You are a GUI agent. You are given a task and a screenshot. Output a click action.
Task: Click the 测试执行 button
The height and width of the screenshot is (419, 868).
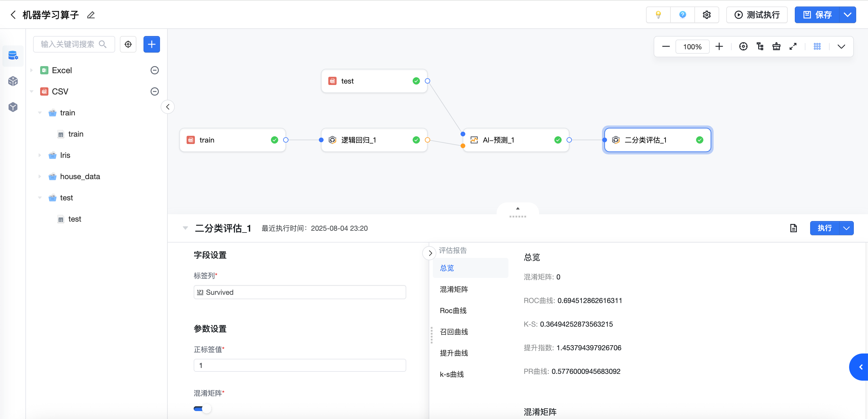point(757,15)
